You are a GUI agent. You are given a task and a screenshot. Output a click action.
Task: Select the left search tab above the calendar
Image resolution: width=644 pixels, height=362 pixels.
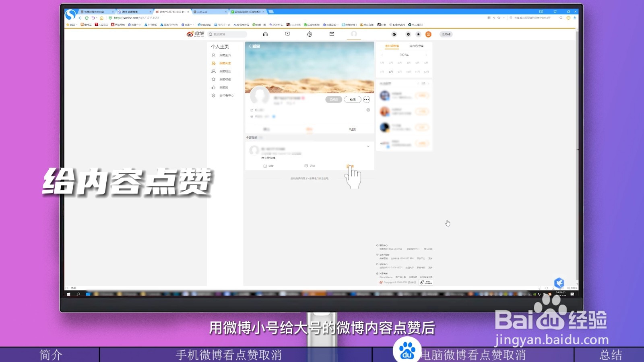click(x=392, y=46)
